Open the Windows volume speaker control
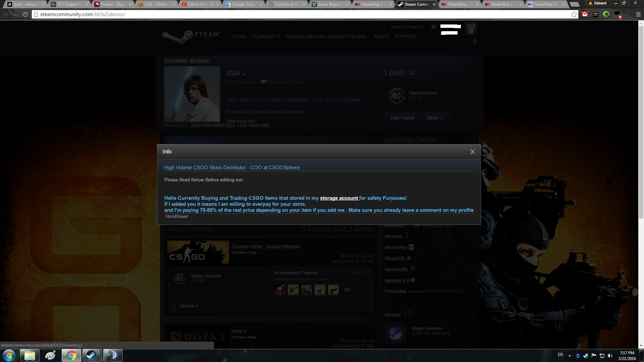Screen dimensions: 644x362 click(610, 356)
